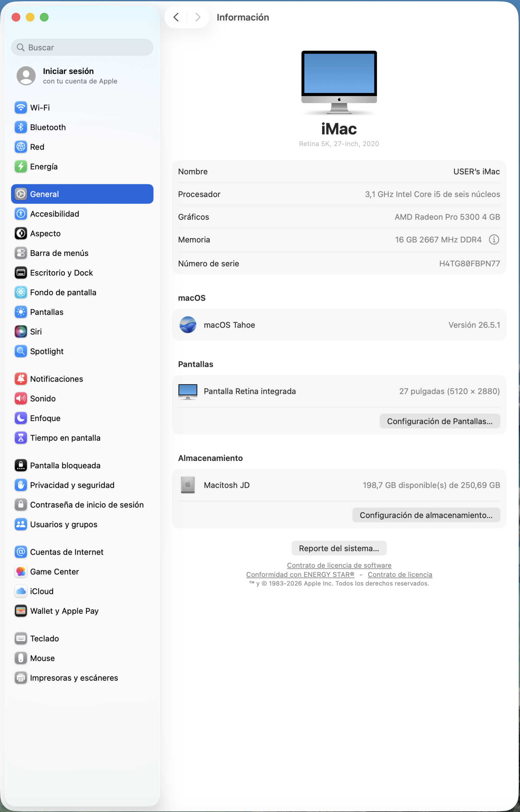
Task: Open Spotlight sidebar icon
Action: coord(21,351)
